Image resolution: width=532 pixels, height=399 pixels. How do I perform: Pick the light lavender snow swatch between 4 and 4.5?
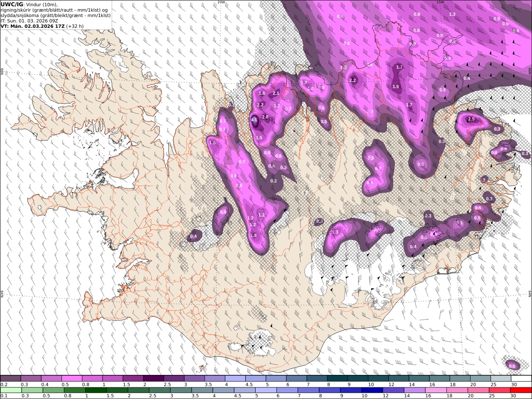(x=234, y=378)
